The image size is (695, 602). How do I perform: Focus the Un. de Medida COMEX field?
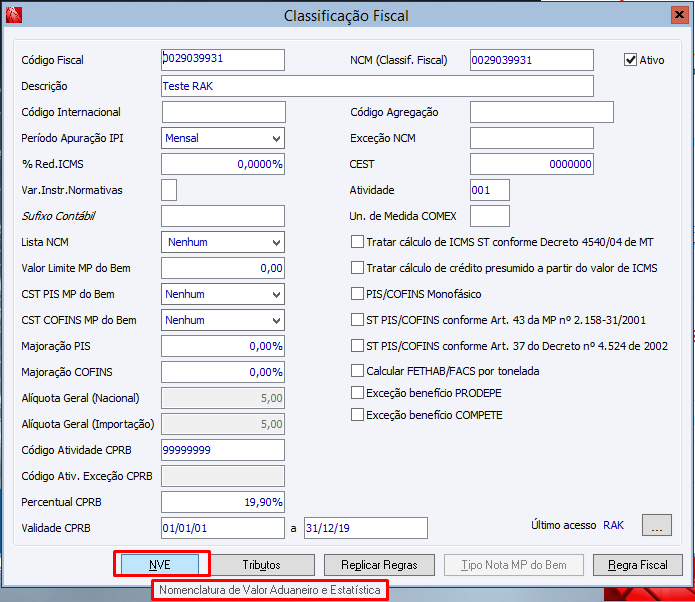[x=490, y=216]
